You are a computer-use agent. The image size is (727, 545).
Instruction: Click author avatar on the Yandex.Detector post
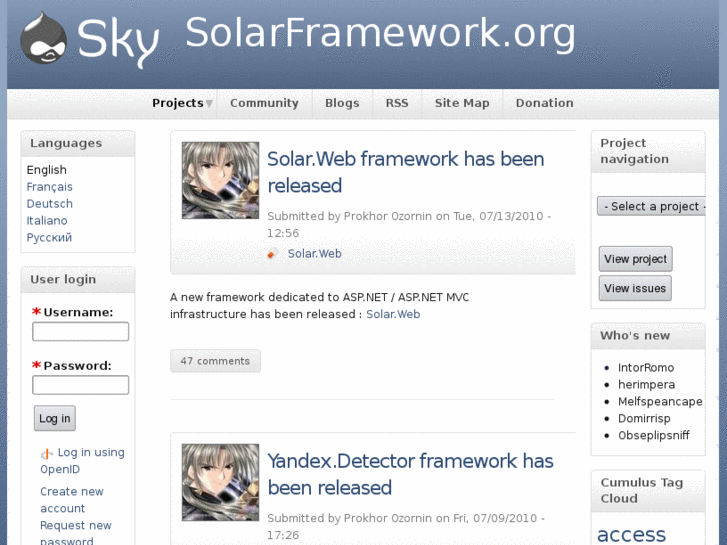(x=220, y=482)
